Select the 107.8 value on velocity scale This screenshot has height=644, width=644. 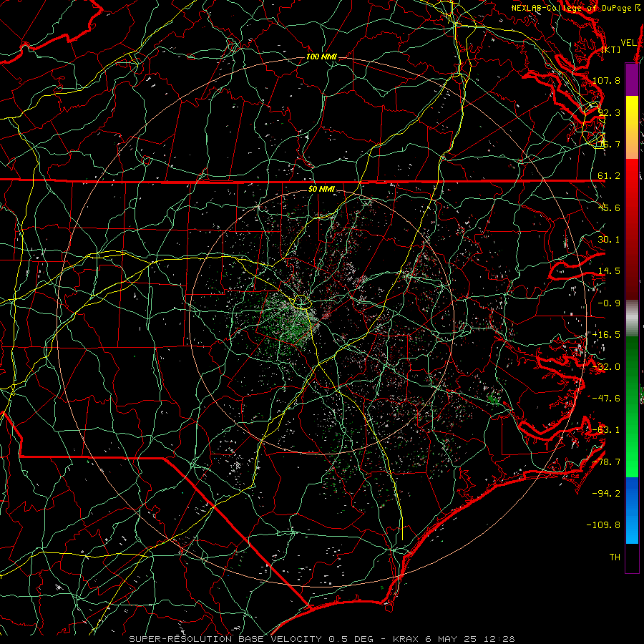coord(606,80)
